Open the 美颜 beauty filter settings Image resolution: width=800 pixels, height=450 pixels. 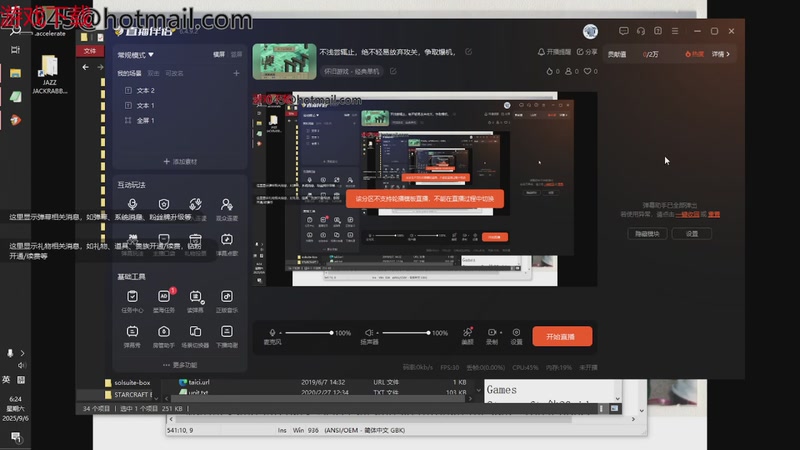tap(467, 336)
